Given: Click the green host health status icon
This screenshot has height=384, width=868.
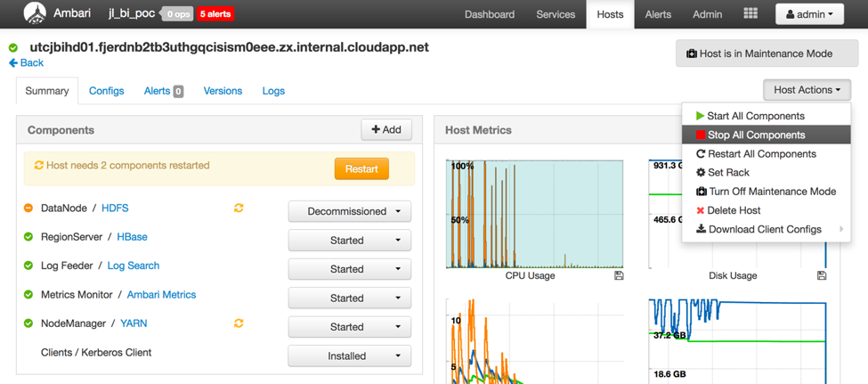Looking at the screenshot, I should [x=13, y=48].
